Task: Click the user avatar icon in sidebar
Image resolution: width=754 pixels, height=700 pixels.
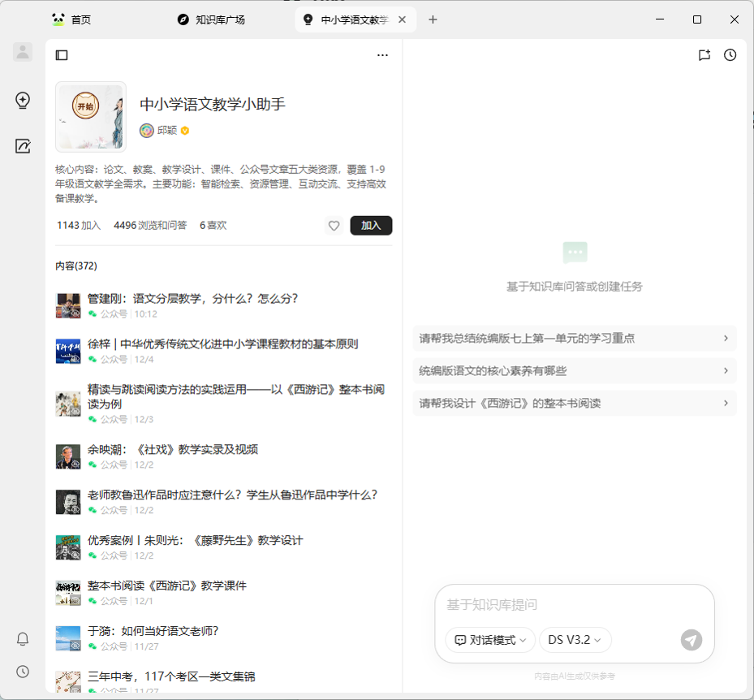Action: point(23,52)
